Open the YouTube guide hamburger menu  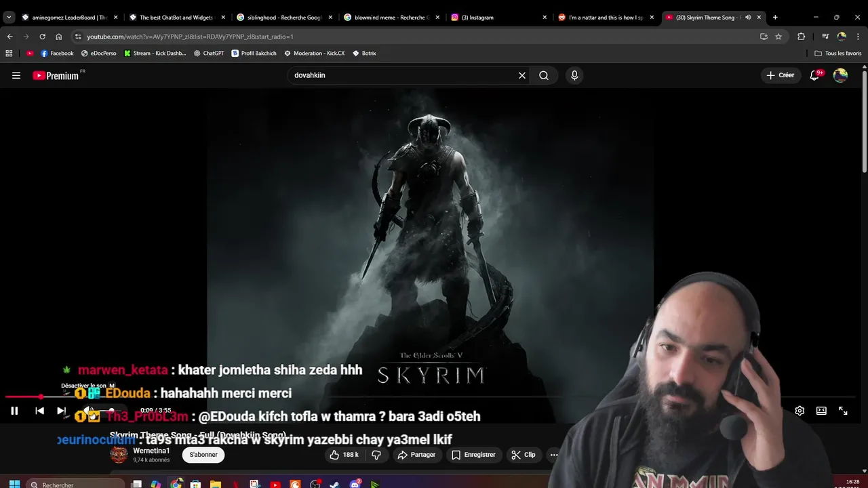(16, 75)
